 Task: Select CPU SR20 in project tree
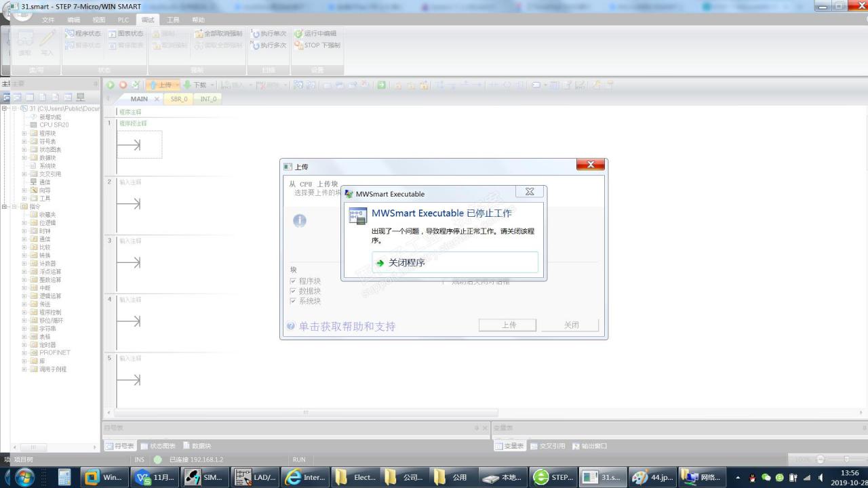point(54,125)
